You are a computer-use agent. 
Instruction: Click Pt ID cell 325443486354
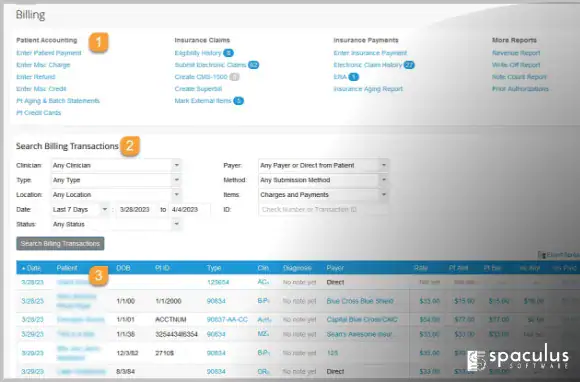coord(176,334)
